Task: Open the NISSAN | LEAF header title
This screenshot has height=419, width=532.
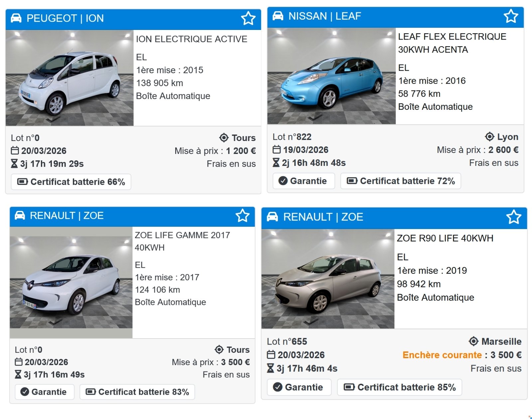Action: tap(325, 16)
